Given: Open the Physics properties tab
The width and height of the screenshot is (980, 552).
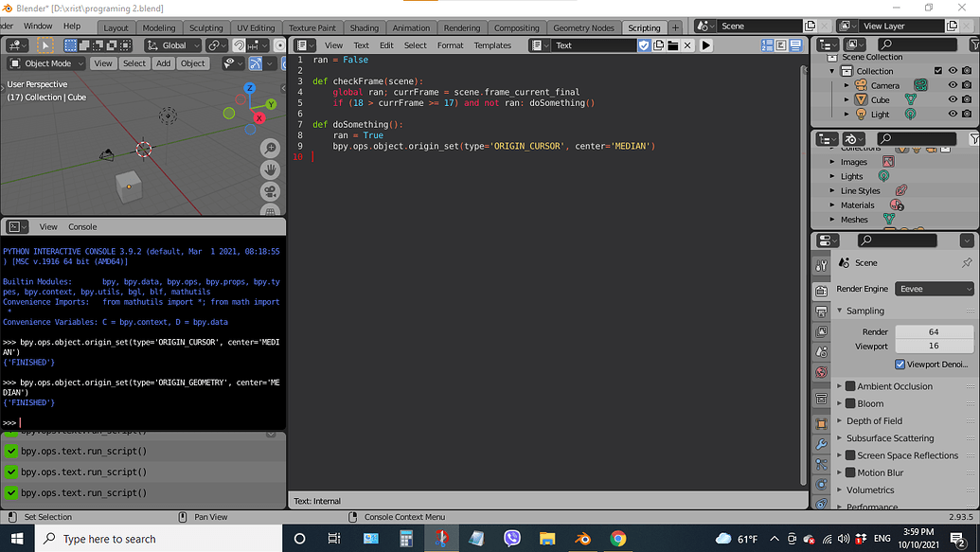Looking at the screenshot, I should coord(821,485).
